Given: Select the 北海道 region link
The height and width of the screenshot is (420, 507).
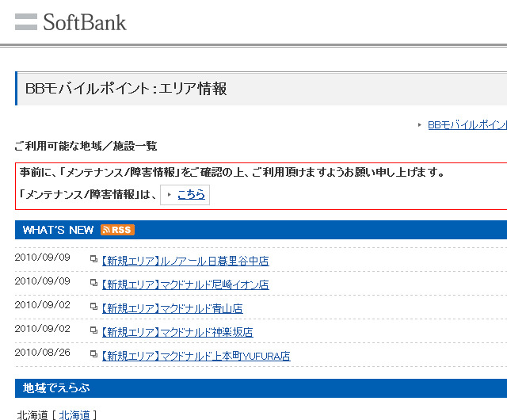Looking at the screenshot, I should [74, 414].
